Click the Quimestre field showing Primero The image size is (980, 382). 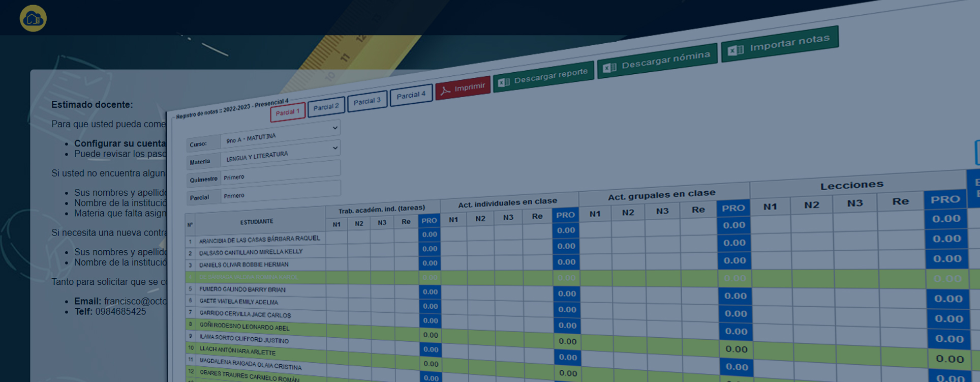tap(281, 173)
